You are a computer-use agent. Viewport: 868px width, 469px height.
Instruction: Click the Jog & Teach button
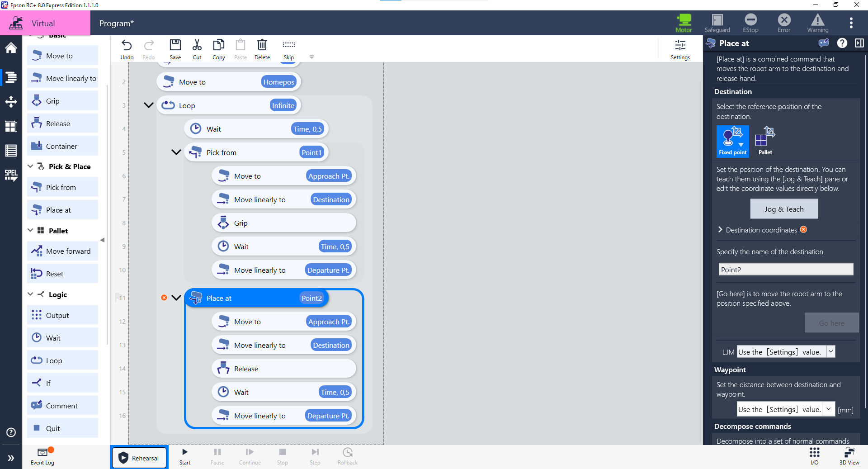point(784,209)
